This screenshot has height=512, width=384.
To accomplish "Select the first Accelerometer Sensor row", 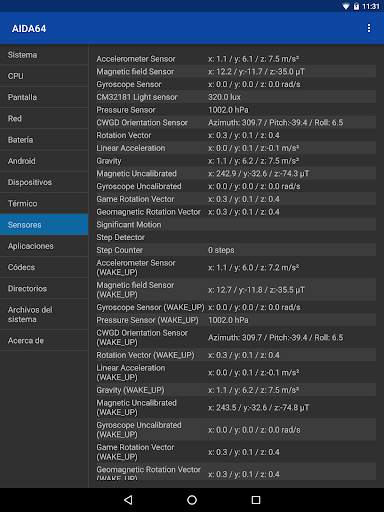I will coord(236,59).
